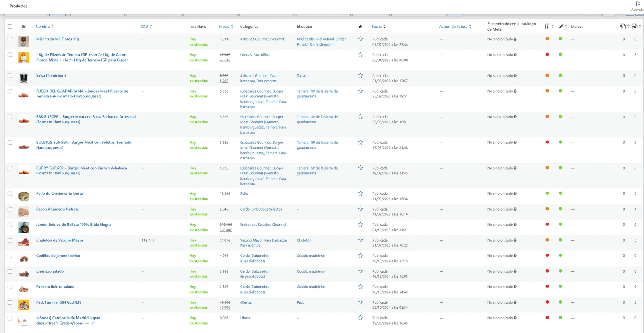Tick the Pack Familiar SIN GLUTEN checkbox

(x=10, y=302)
